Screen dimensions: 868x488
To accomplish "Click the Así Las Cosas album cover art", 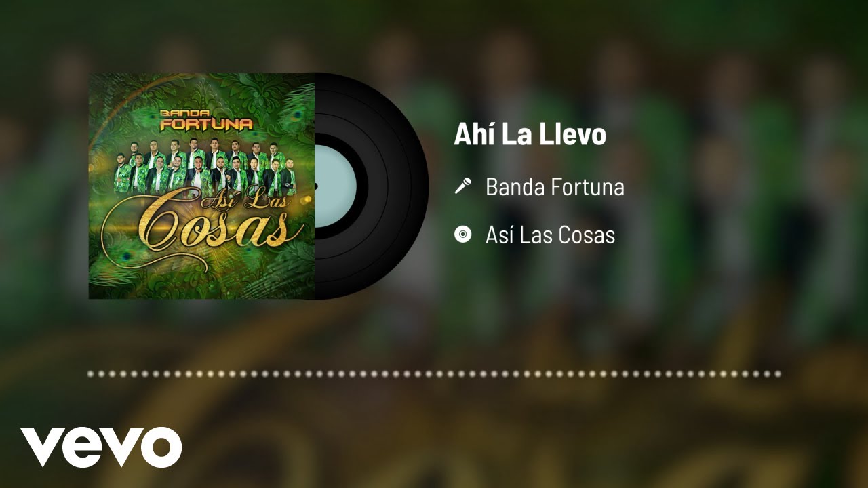I will [201, 186].
